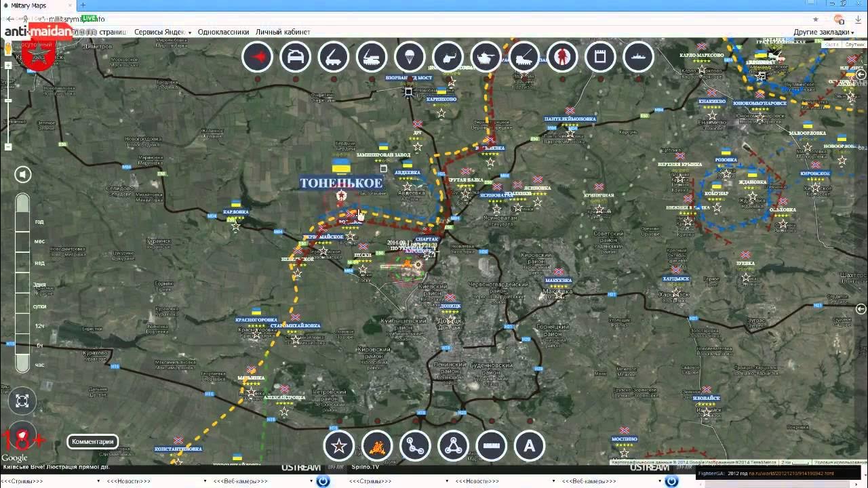Image resolution: width=868 pixels, height=488 pixels.
Task: Select the fighter jet unit icon
Action: point(257,58)
